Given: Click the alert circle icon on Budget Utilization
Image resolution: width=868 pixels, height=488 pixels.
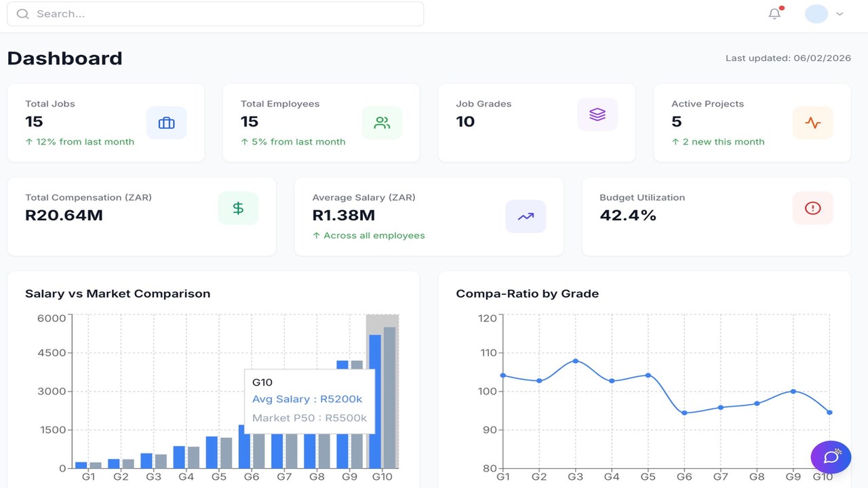Looking at the screenshot, I should tap(812, 208).
